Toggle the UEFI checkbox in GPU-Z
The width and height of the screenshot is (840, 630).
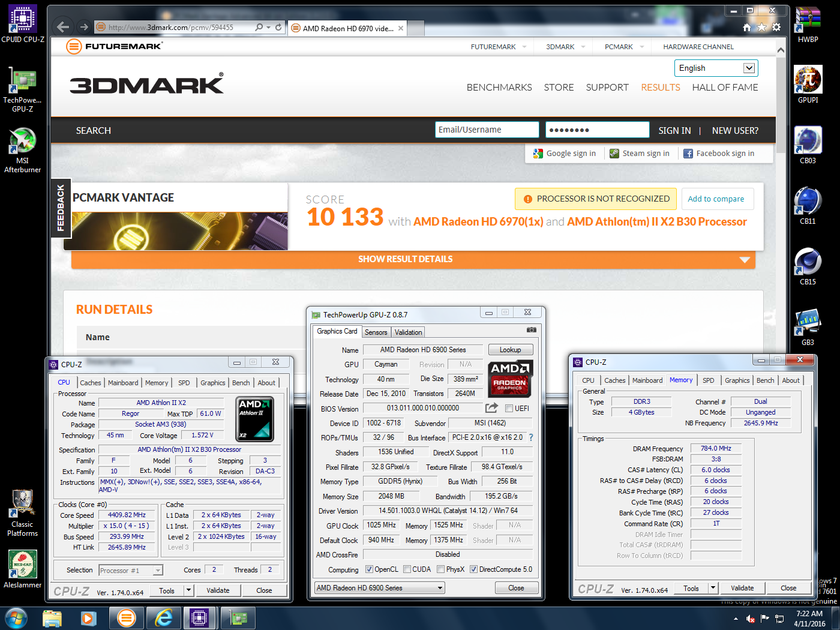click(509, 409)
